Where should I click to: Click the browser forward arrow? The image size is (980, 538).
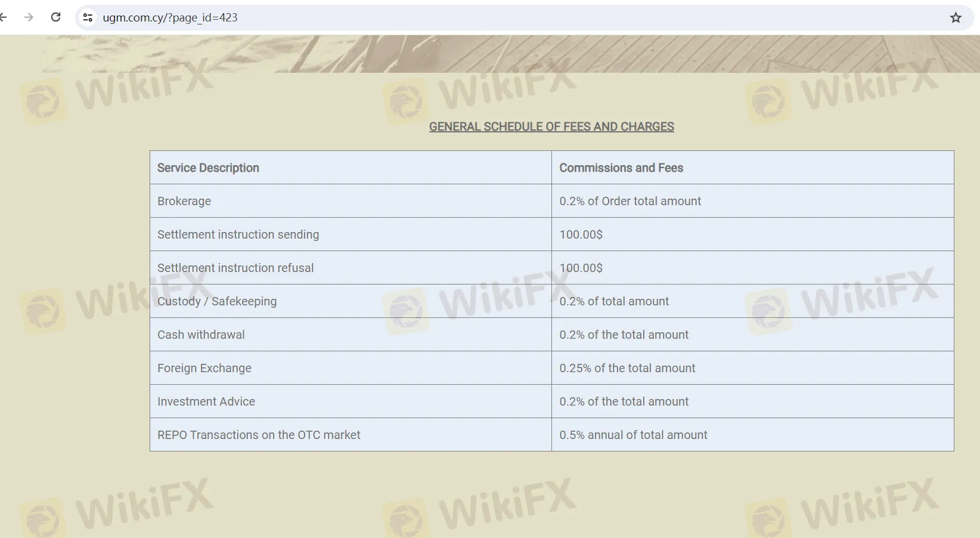coord(29,17)
